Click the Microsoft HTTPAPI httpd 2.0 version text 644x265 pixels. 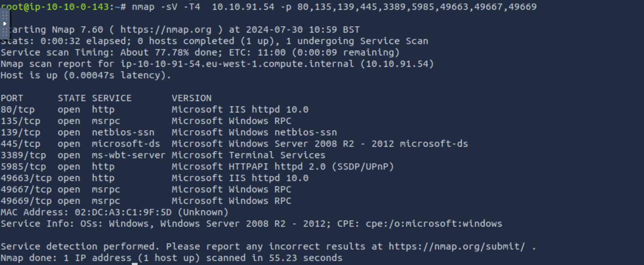coord(248,167)
